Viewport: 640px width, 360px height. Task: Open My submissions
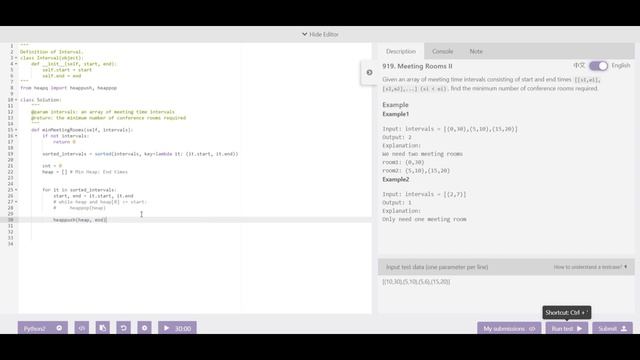pyautogui.click(x=509, y=328)
